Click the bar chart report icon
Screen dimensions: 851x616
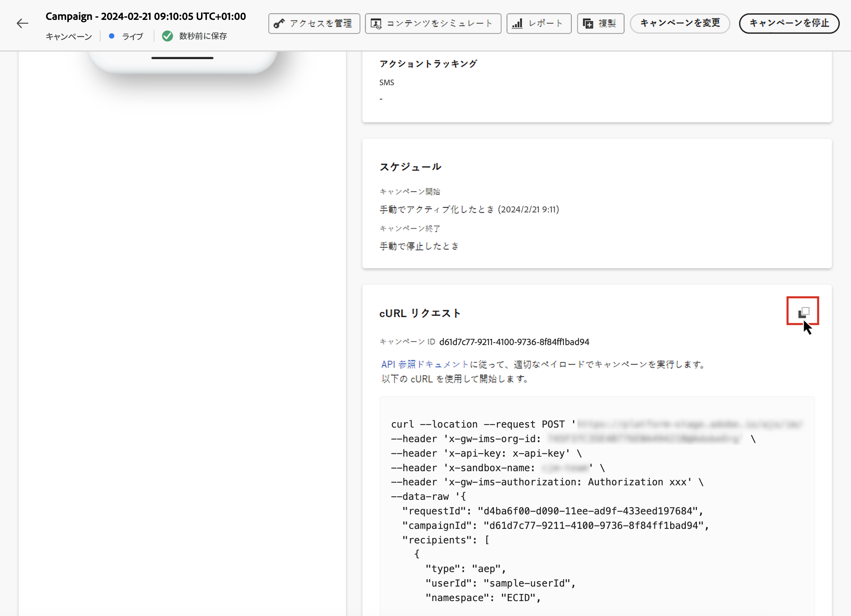tap(517, 24)
